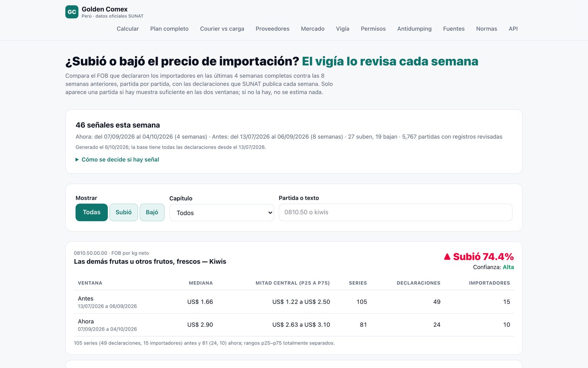Viewport: 588px width, 368px height.
Task: Select the Kiwis card title
Action: [x=150, y=262]
